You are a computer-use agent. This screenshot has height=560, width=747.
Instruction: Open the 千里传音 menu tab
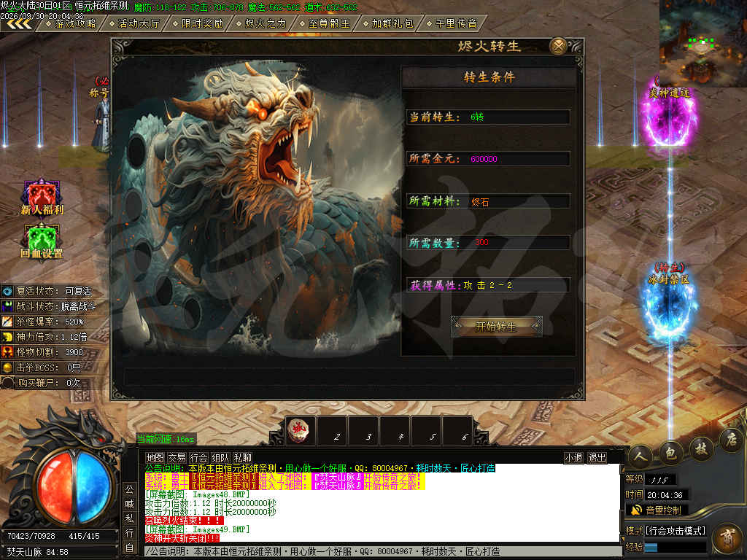click(x=452, y=23)
